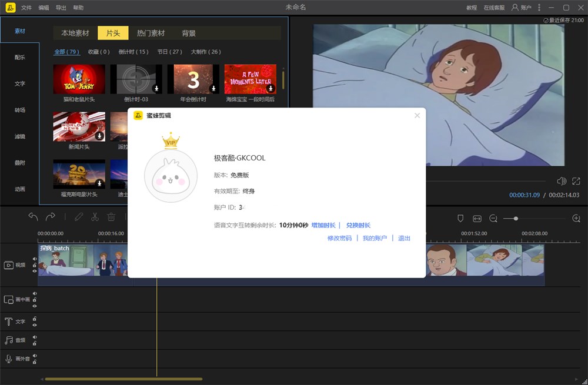The height and width of the screenshot is (385, 588).
Task: Mute the 音频 track speaker toggle
Action: click(35, 337)
